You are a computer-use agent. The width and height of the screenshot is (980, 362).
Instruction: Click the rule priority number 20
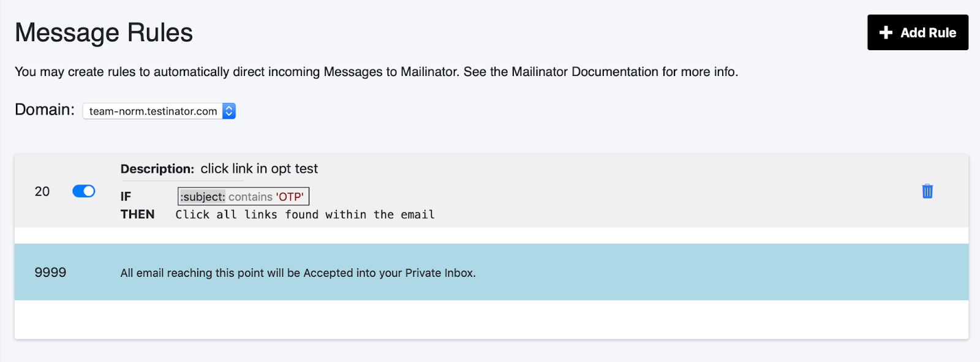[42, 192]
